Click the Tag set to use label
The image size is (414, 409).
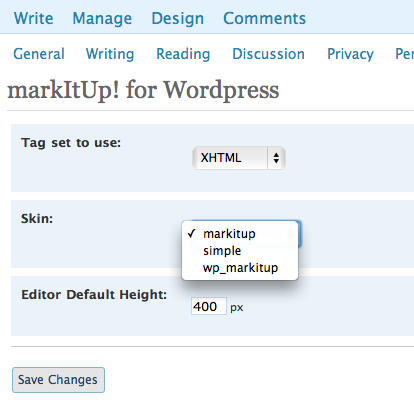[71, 143]
